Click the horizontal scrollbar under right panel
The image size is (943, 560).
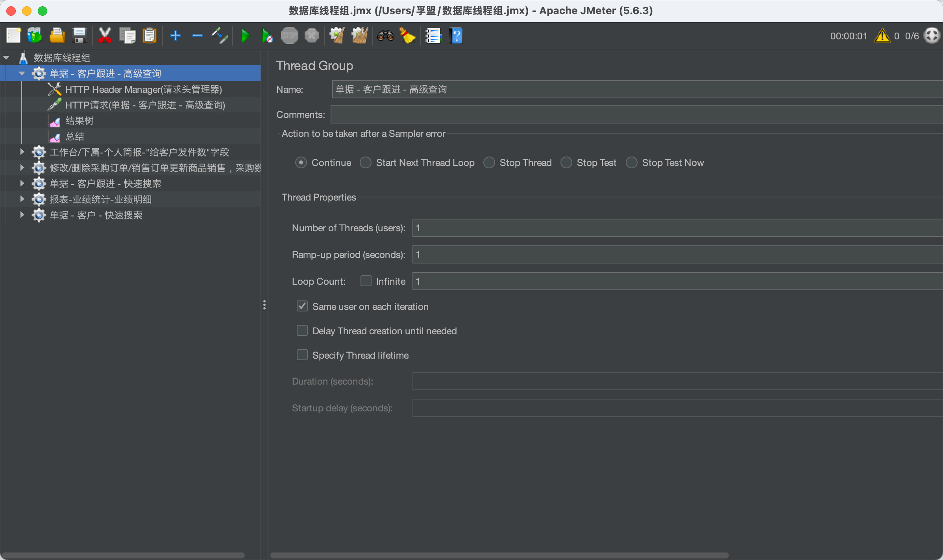[499, 555]
